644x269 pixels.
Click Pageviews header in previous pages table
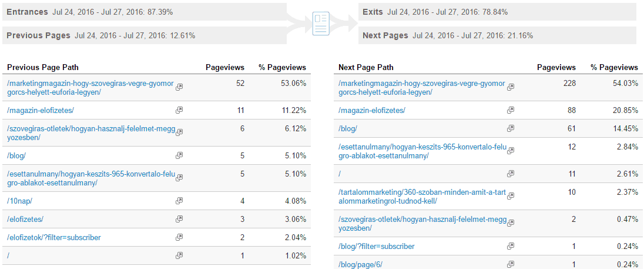(224, 67)
